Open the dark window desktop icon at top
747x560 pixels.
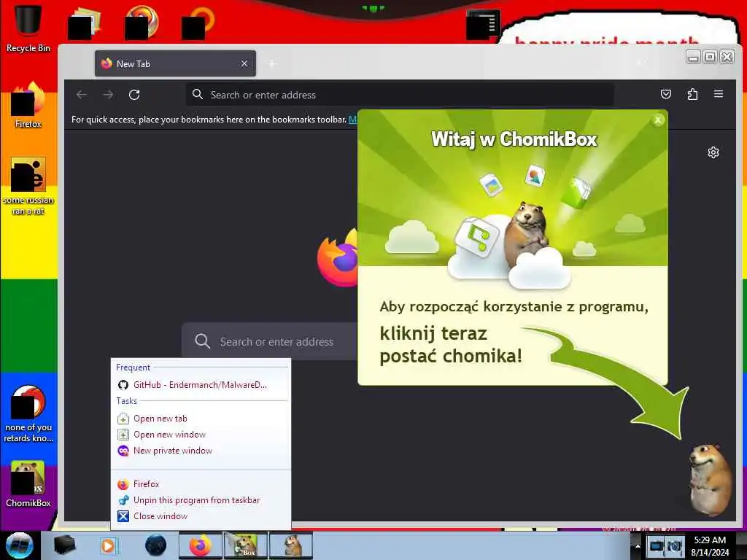483,24
